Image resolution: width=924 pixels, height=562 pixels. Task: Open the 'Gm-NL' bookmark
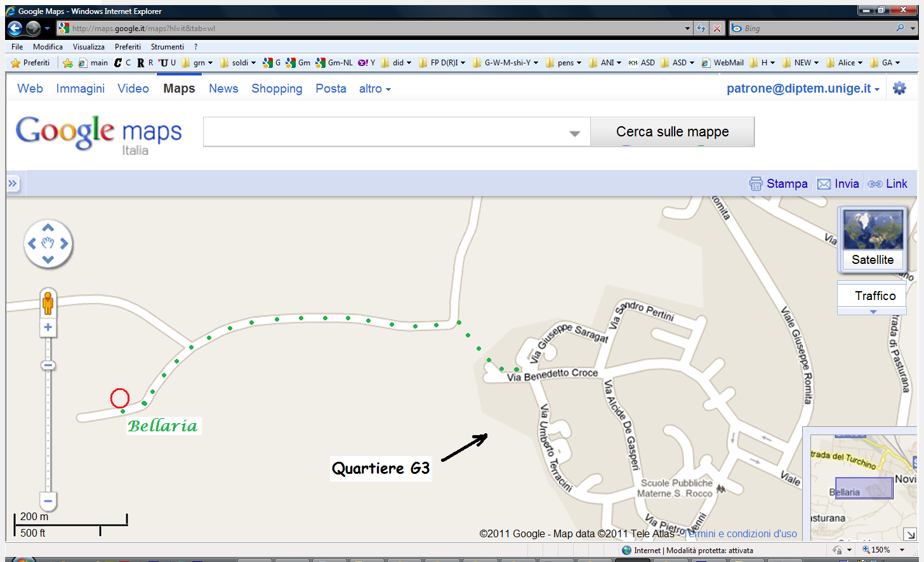click(334, 63)
